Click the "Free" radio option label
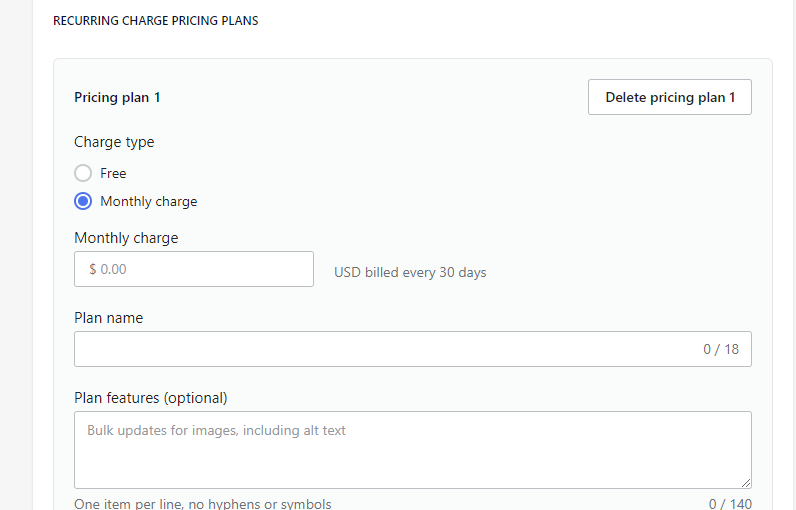The width and height of the screenshot is (796, 510). (113, 173)
